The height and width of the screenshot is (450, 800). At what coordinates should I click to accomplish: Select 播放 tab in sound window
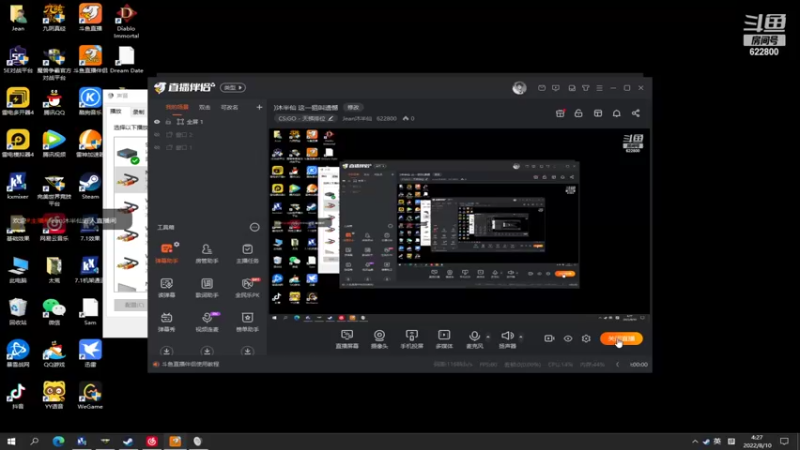[x=116, y=111]
